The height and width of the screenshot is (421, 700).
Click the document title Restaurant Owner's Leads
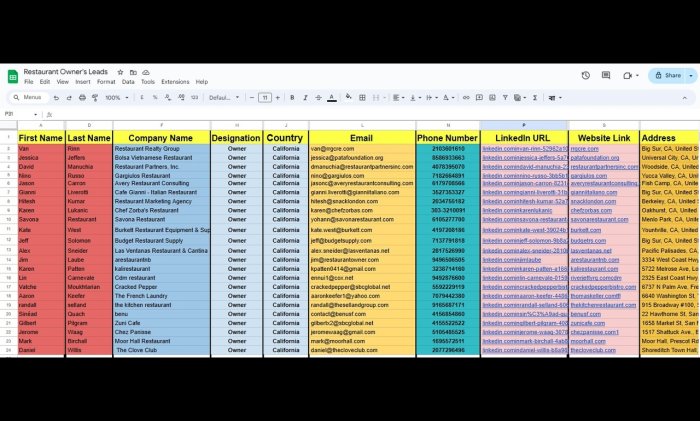pos(66,71)
